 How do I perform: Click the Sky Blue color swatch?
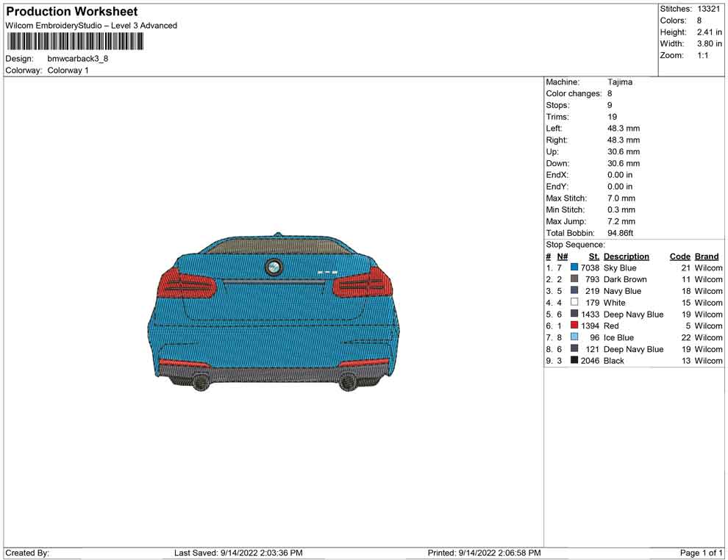pos(574,268)
